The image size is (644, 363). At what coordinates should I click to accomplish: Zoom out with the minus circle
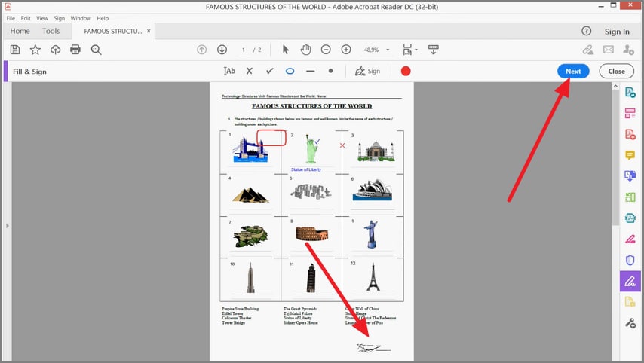pos(326,50)
